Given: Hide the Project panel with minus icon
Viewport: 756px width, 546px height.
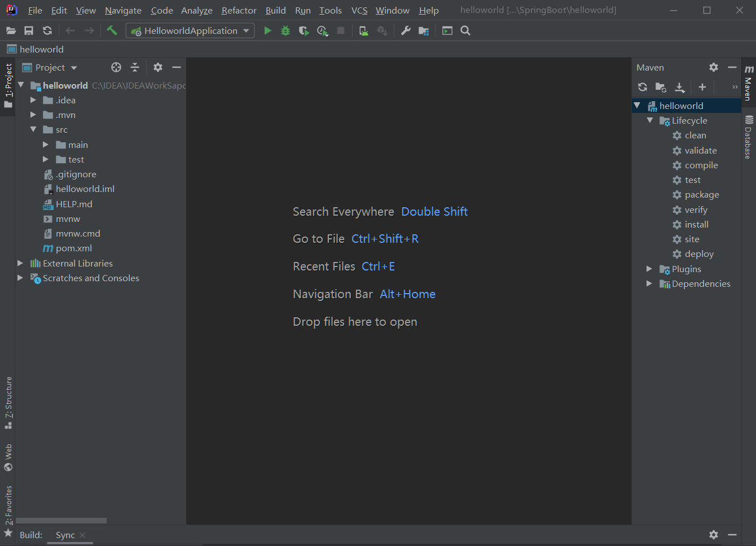Looking at the screenshot, I should click(177, 67).
